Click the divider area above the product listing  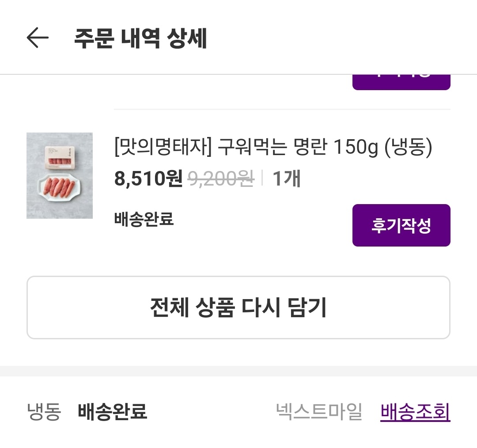pos(283,108)
